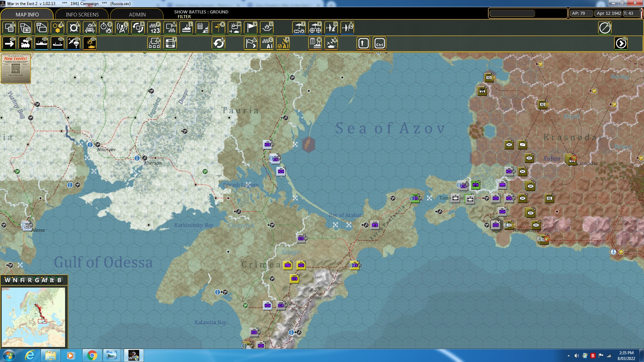Click the unit rotate/transfer icon
Image resolution: width=644 pixels, height=362 pixels.
pos(138,28)
